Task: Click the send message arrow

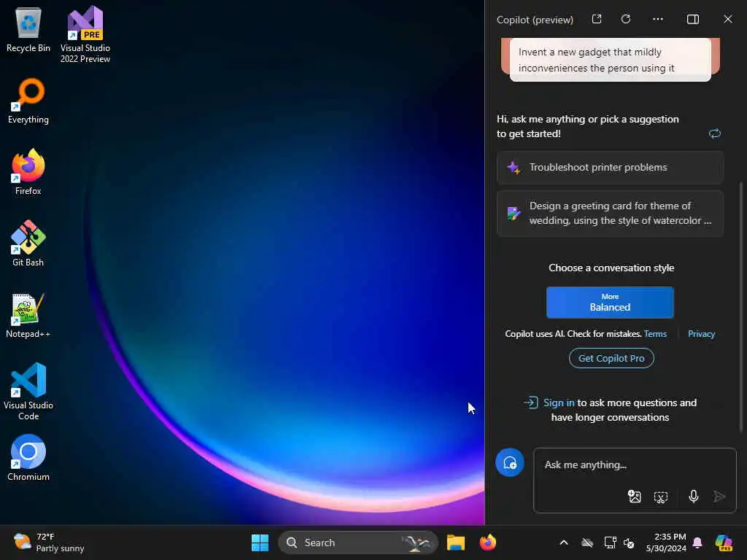Action: [x=719, y=497]
